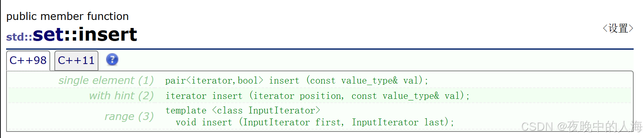This screenshot has width=644, height=138.
Task: Open the 设置 settings link
Action: [x=618, y=28]
